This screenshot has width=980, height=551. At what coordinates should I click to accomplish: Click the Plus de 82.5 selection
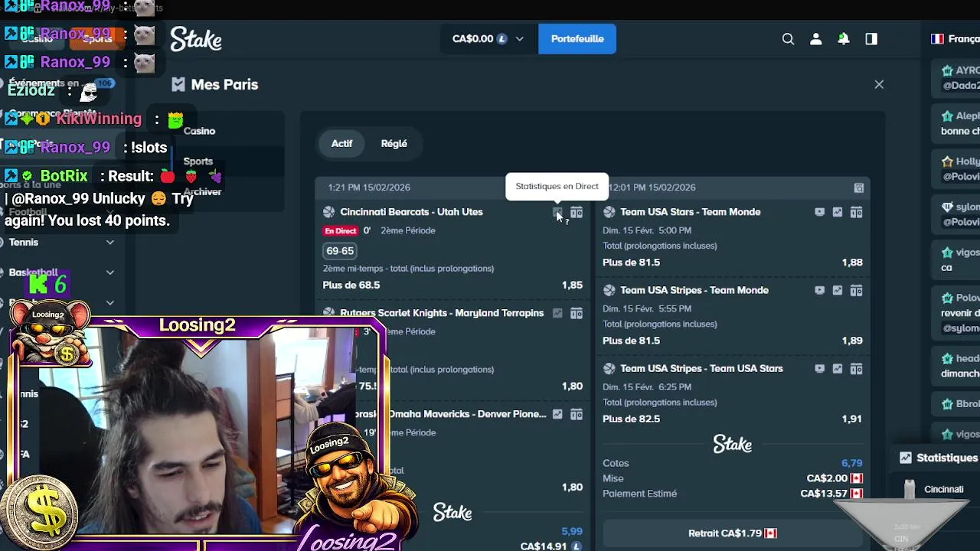pyautogui.click(x=631, y=419)
